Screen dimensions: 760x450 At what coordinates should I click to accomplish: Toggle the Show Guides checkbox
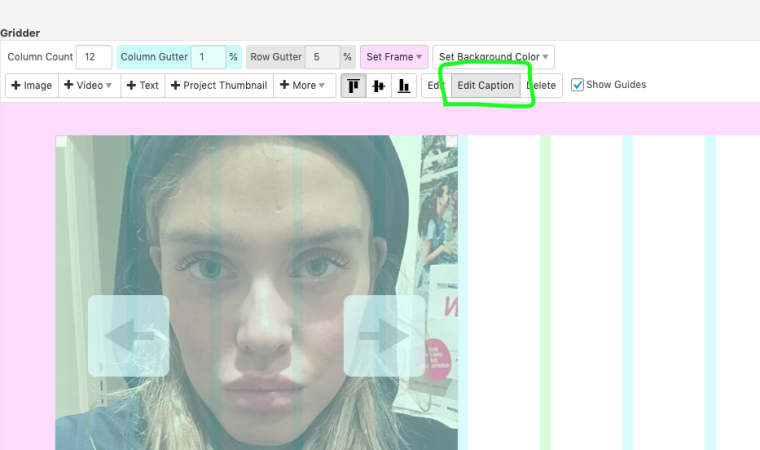coord(578,85)
